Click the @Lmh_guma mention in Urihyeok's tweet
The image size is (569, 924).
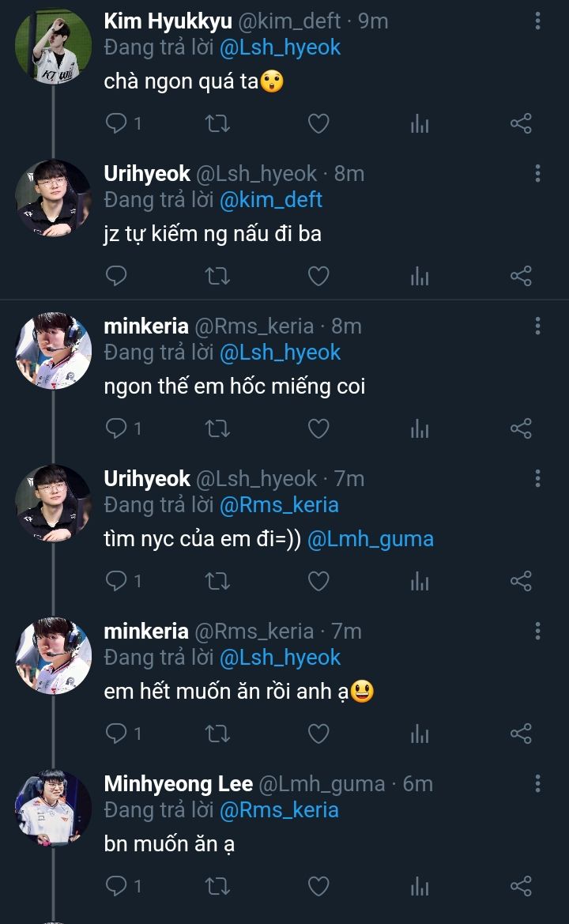370,539
